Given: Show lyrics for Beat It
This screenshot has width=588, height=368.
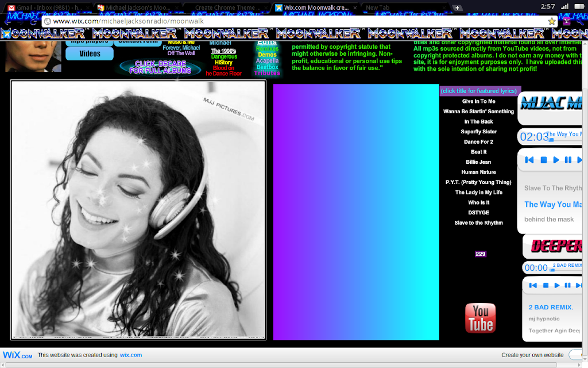Looking at the screenshot, I should click(478, 152).
